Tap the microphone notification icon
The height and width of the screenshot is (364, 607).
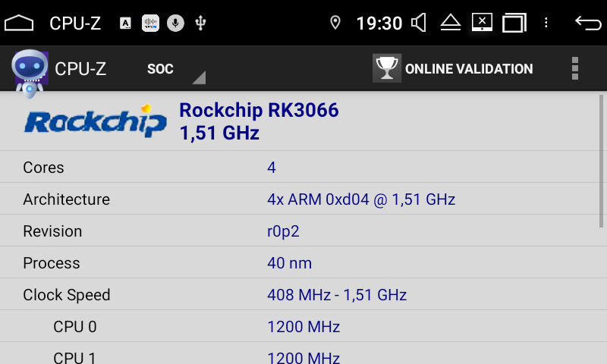tap(175, 24)
